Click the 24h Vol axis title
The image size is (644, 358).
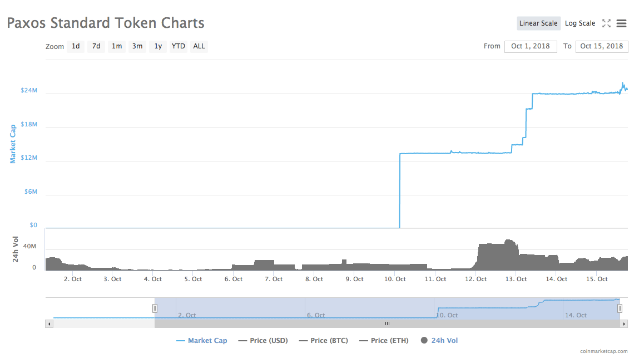(15, 249)
